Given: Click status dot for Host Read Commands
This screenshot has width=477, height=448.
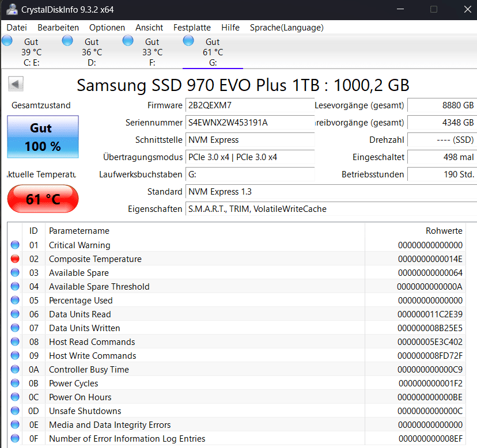Looking at the screenshot, I should [15, 342].
